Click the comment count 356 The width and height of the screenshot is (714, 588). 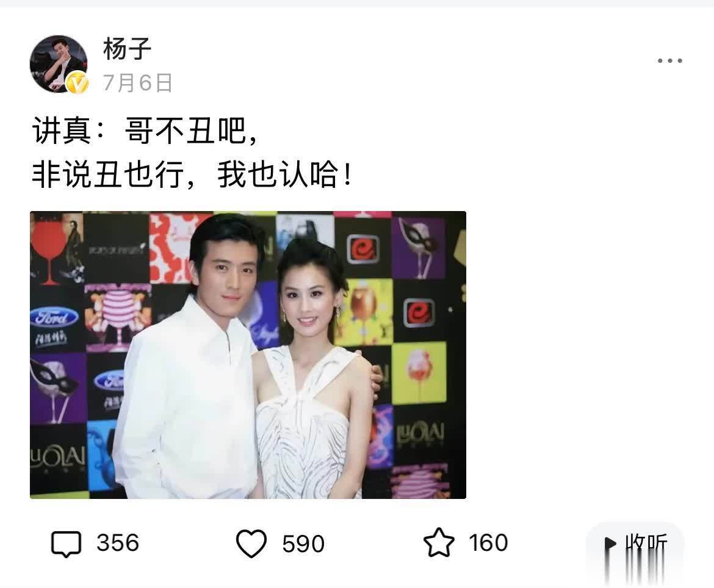click(x=118, y=543)
